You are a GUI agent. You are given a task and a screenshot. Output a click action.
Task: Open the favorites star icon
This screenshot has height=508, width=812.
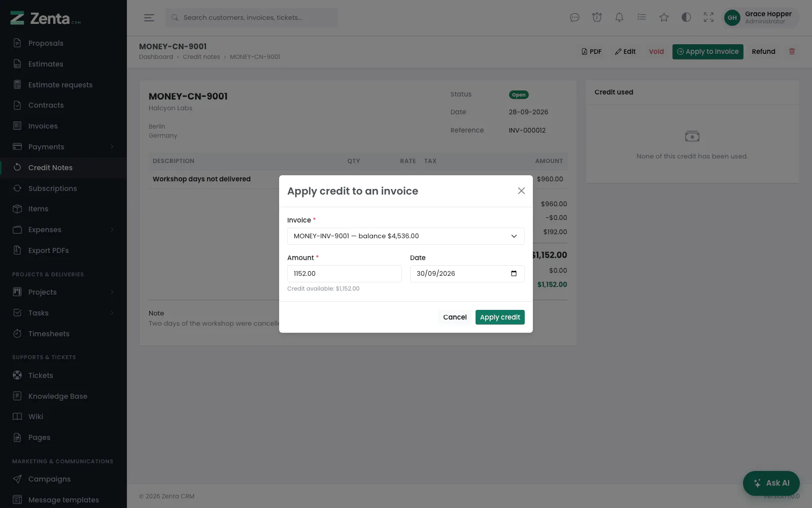tap(664, 18)
